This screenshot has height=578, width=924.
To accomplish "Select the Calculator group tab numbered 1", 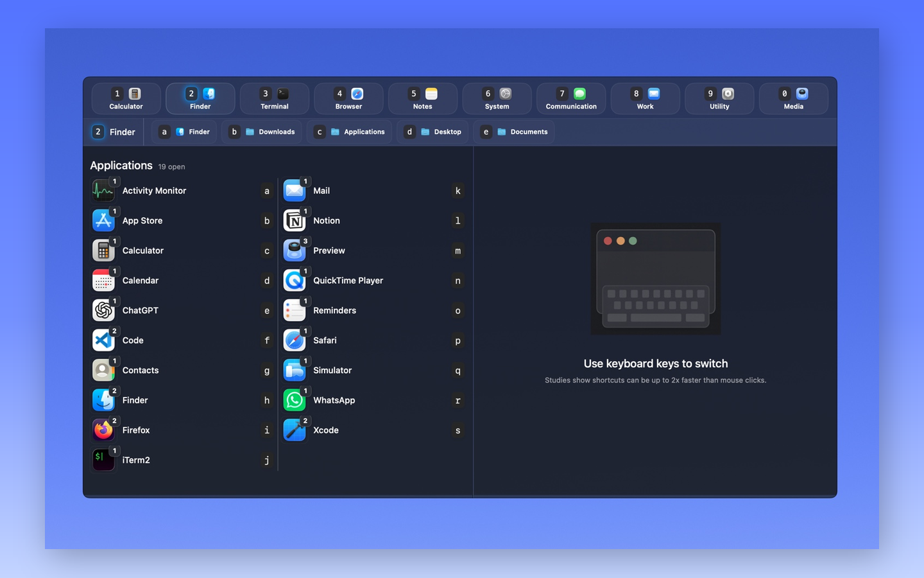I will 126,99.
